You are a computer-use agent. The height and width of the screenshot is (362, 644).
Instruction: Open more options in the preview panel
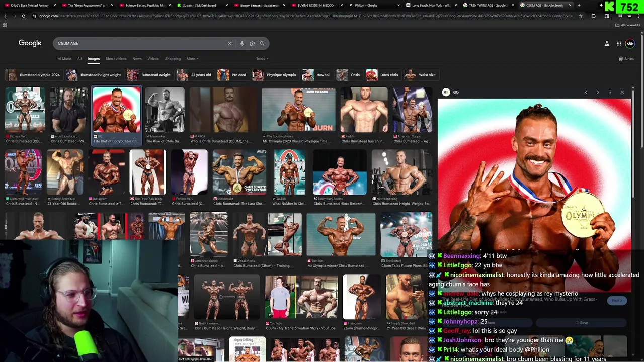[610, 92]
